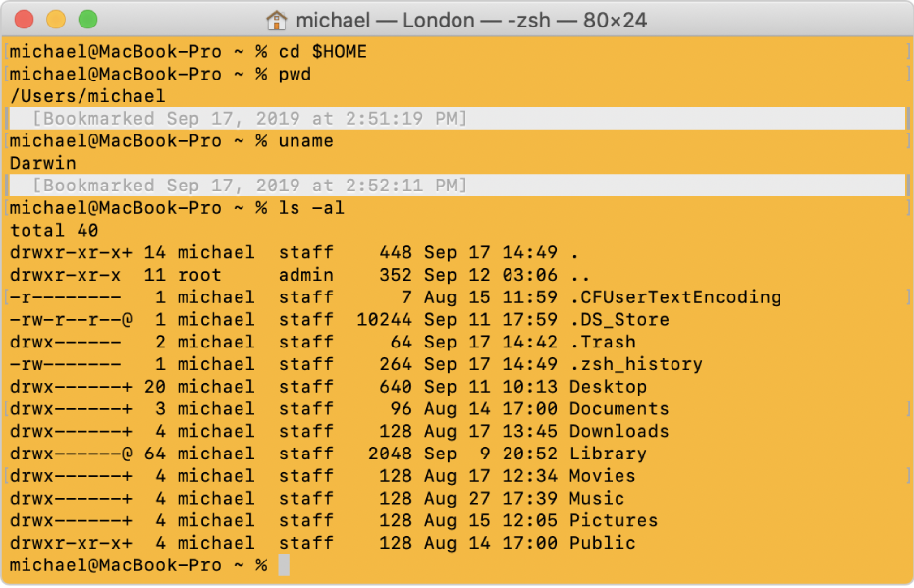Click the 'ls -al' command text
The image size is (914, 588).
[311, 208]
